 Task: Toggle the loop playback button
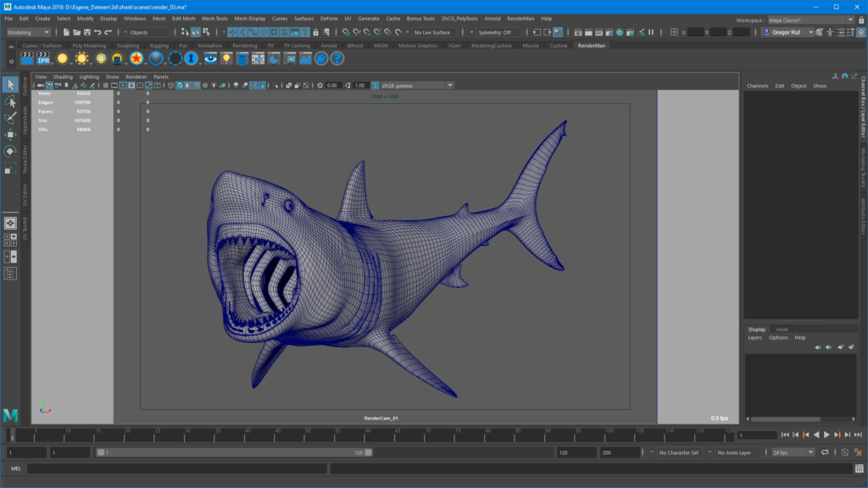[x=825, y=452]
